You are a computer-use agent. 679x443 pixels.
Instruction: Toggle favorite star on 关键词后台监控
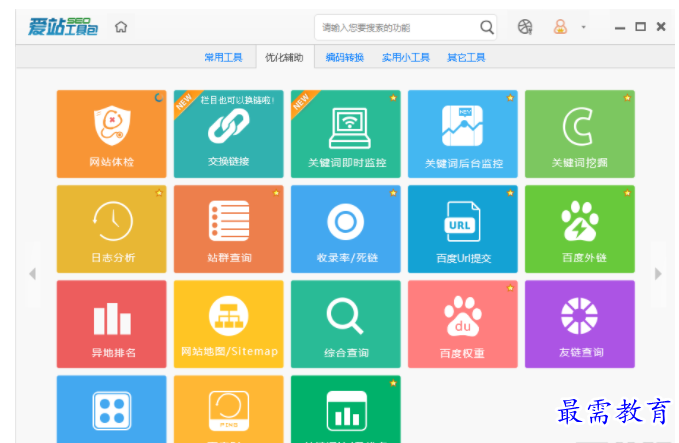tap(510, 98)
